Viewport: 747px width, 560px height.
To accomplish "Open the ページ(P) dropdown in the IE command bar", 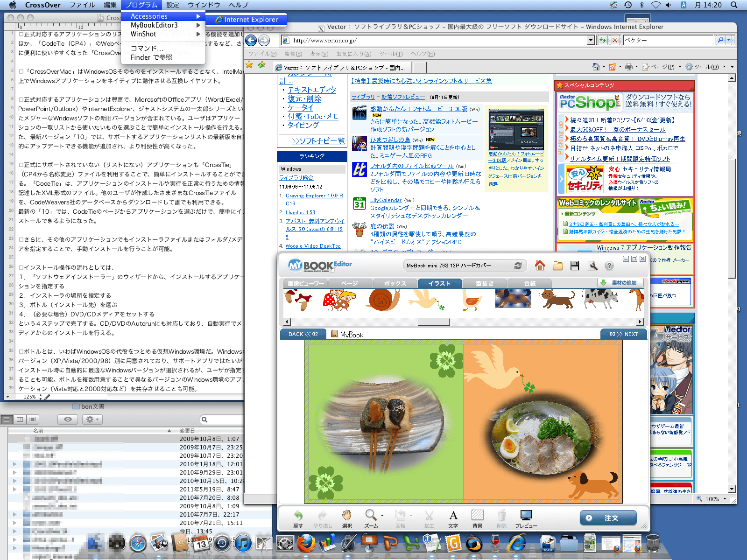I will coord(662,67).
